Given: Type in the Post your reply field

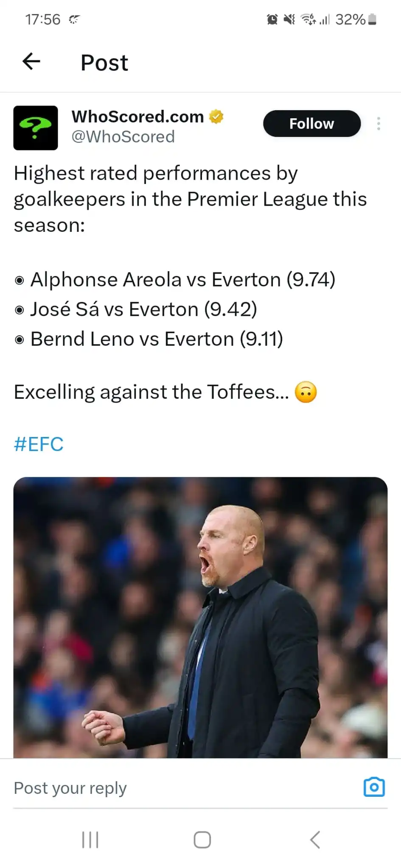Looking at the screenshot, I should point(170,788).
